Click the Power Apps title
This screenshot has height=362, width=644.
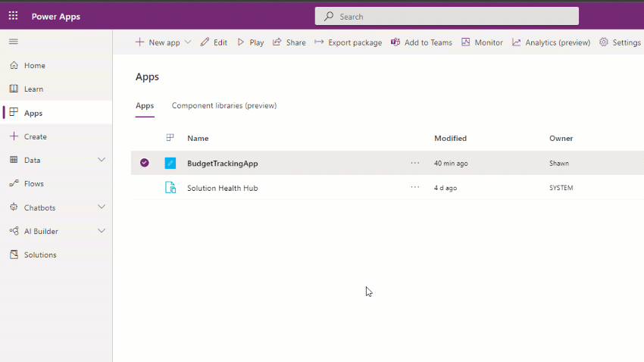(56, 17)
